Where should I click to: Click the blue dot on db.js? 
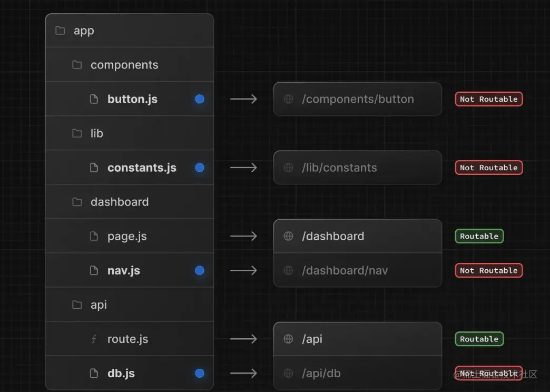(200, 374)
